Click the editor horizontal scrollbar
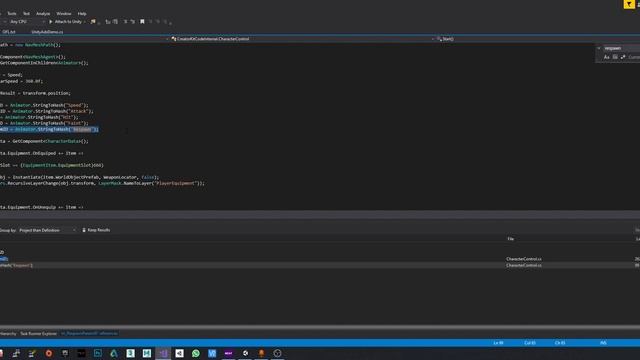The width and height of the screenshot is (640, 360). (320, 215)
